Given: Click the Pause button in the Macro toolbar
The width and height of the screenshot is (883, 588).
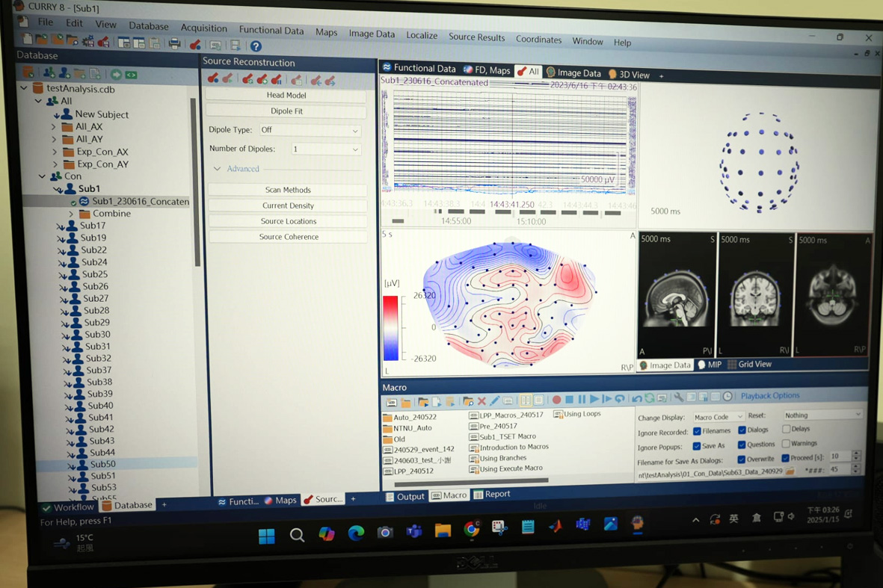Looking at the screenshot, I should tap(582, 400).
